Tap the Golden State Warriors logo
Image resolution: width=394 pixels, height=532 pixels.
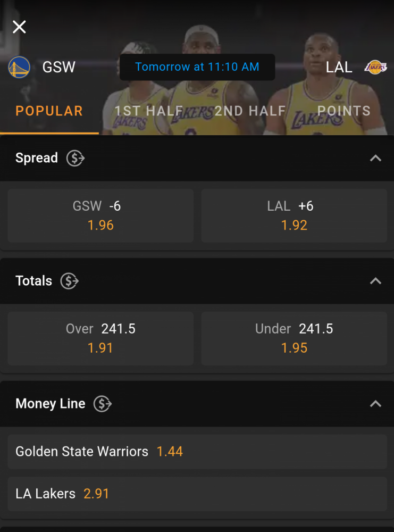19,67
